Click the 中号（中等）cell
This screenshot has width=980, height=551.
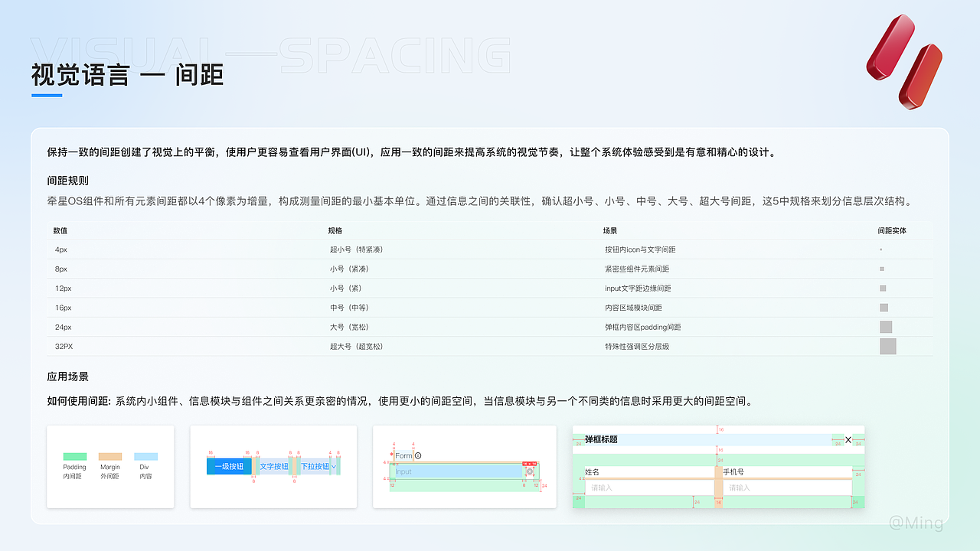tap(349, 308)
